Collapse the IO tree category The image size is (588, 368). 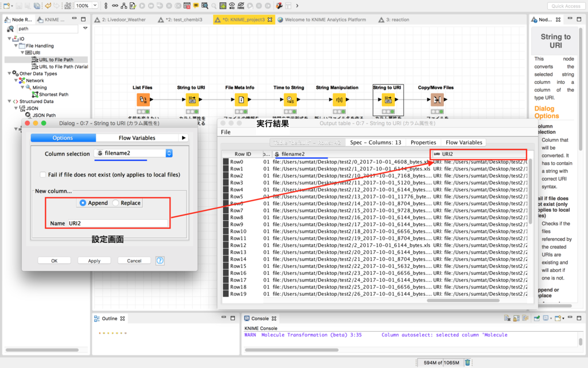pos(9,39)
